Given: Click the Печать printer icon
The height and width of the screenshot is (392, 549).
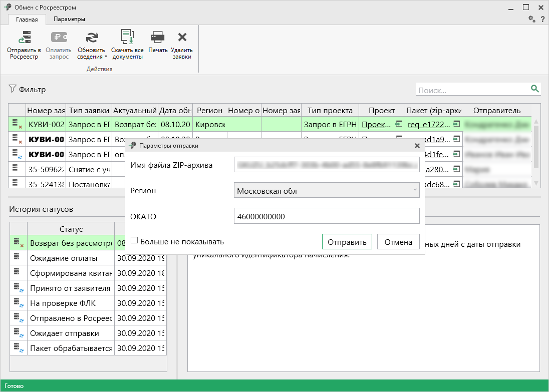Looking at the screenshot, I should (158, 38).
